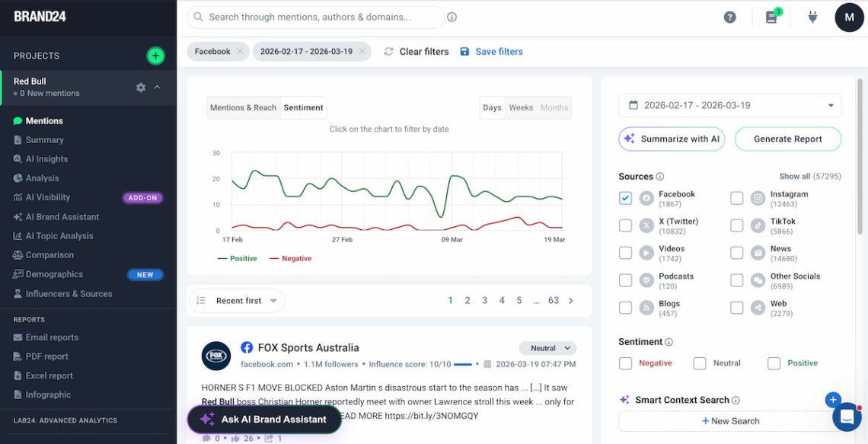Select Weeks granularity for the chart

(521, 107)
